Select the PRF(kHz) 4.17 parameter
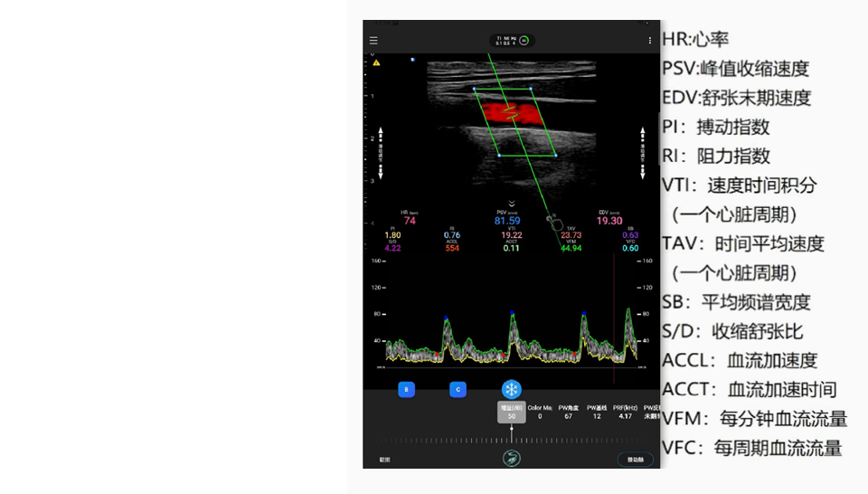 pos(625,412)
